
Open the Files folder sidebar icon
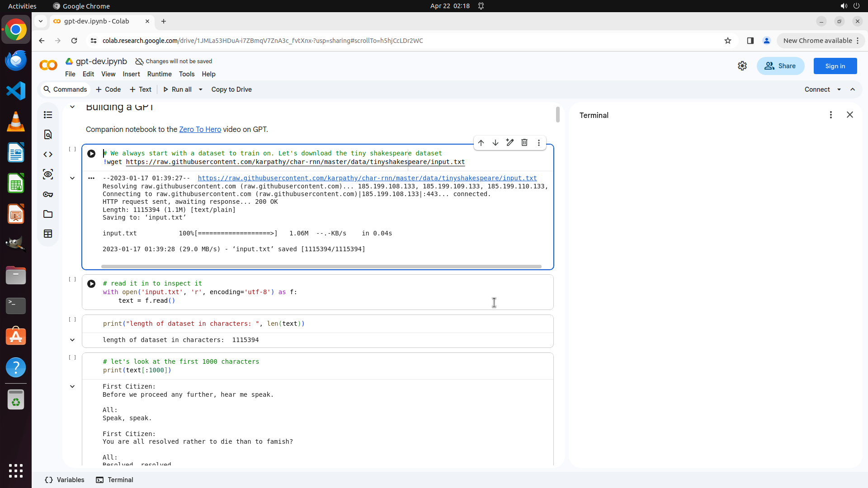click(48, 214)
